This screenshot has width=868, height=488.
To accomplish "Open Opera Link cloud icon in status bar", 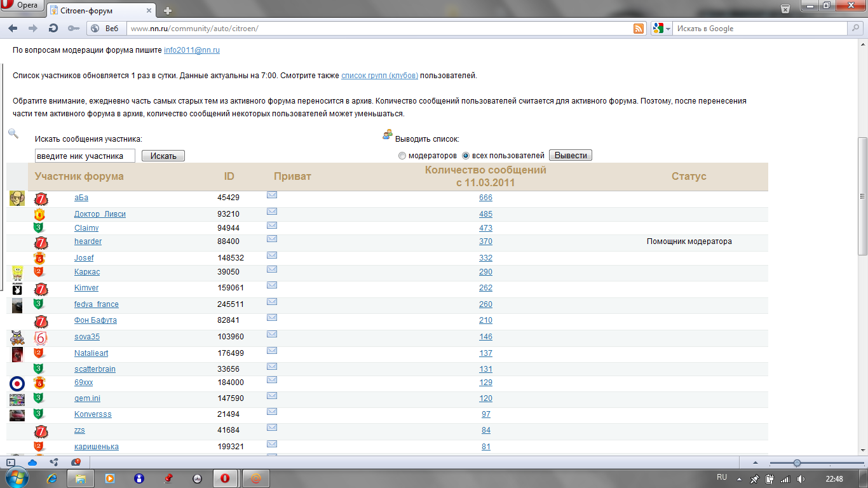I will click(32, 463).
